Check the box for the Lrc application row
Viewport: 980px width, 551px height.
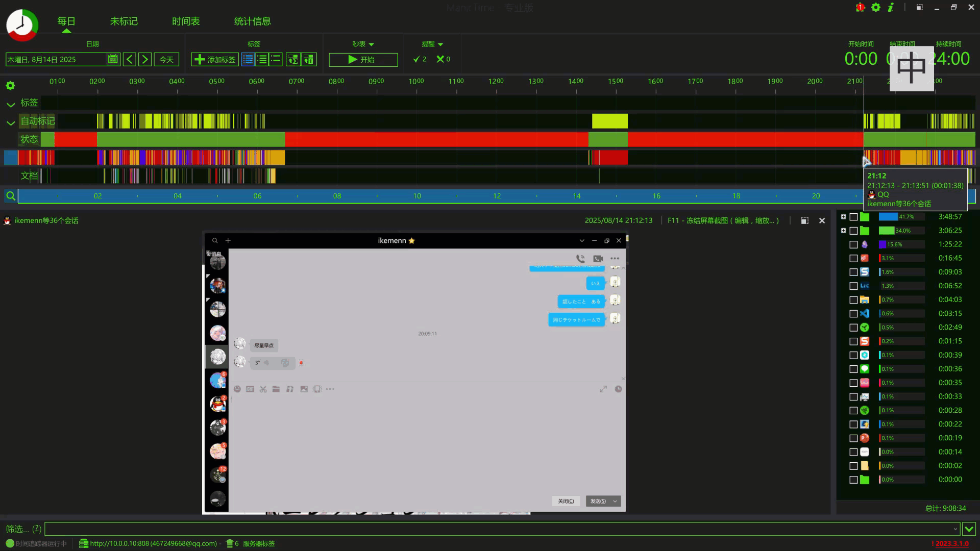(x=853, y=286)
